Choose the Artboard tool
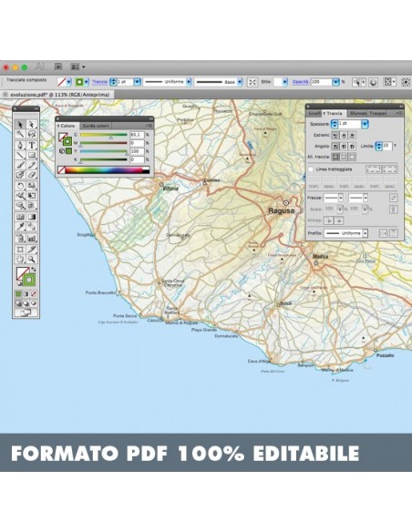Image resolution: width=412 pixels, height=532 pixels. tap(20, 250)
